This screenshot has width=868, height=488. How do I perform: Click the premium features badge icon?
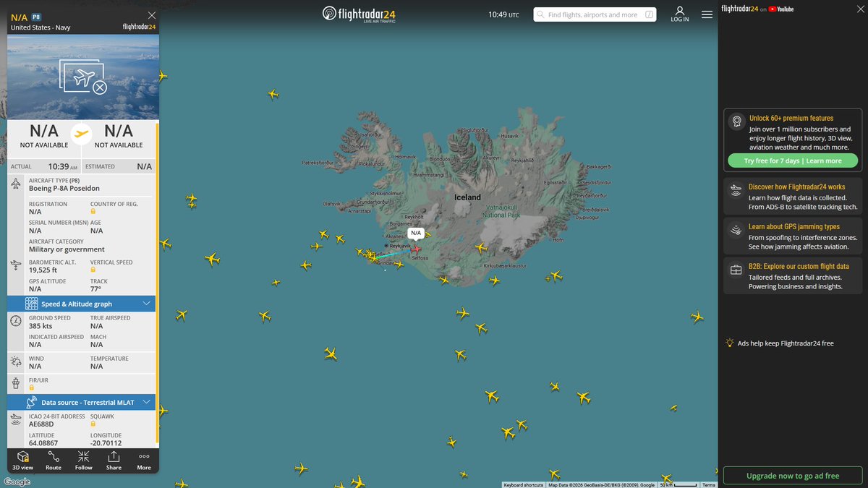click(736, 121)
